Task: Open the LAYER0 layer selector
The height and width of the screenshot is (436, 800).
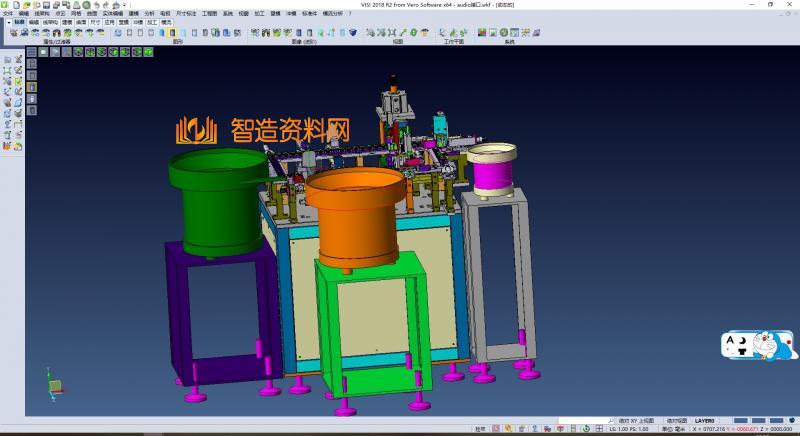Action: pos(706,422)
